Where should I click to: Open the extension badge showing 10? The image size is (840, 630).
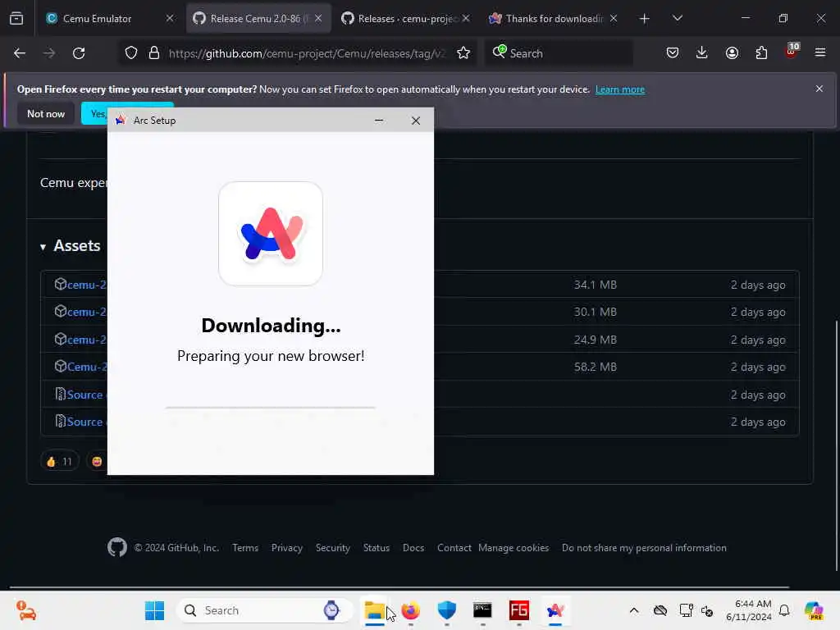point(792,52)
